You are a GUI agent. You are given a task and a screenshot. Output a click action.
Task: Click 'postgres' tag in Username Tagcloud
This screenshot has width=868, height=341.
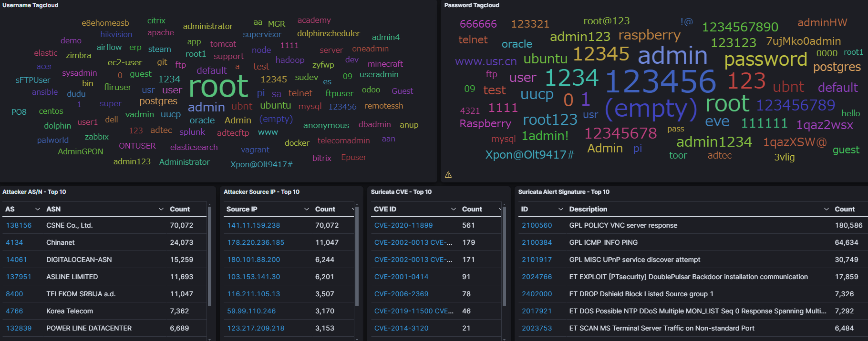tap(158, 101)
